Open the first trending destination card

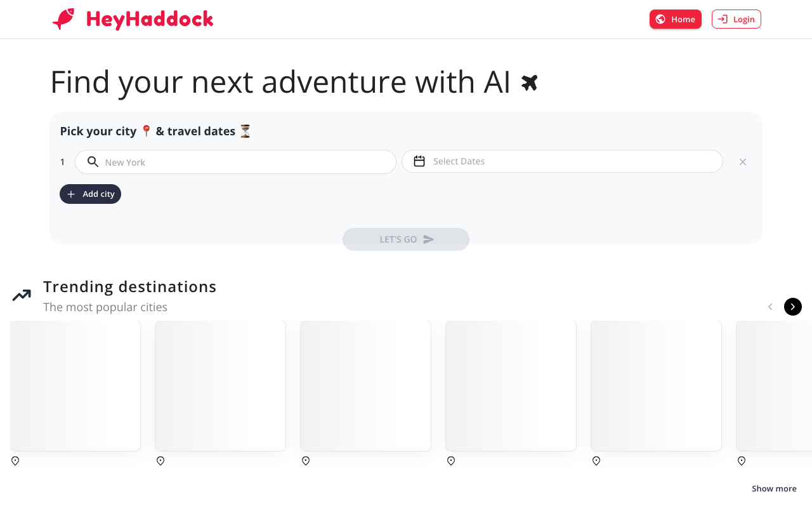(75, 386)
